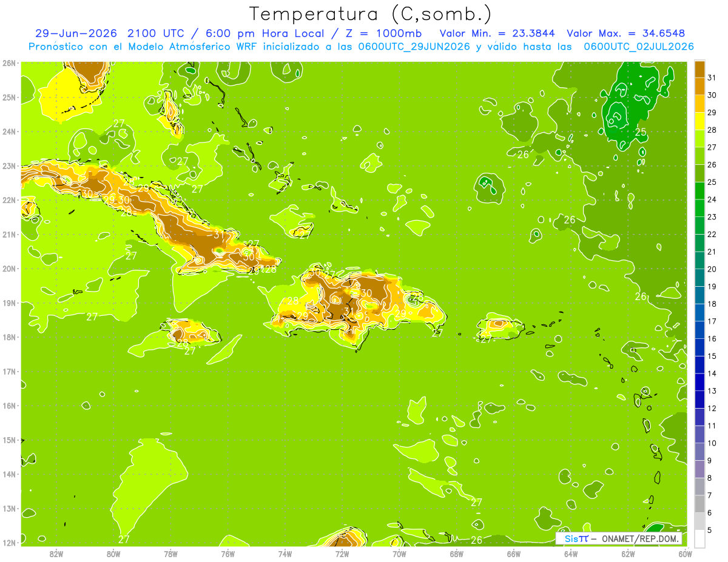Click the '72W' longitude axis label
Viewport: 728px width, 562px height.
click(342, 554)
